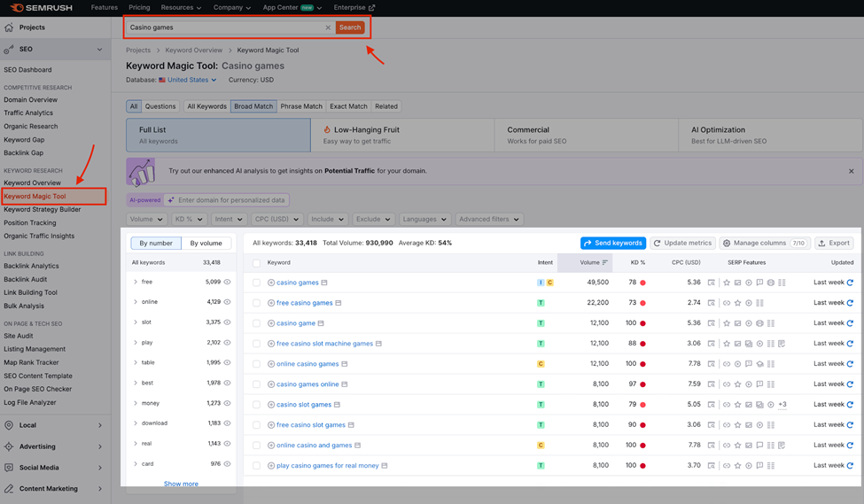Open the CPC (USD) filter dropdown
The height and width of the screenshot is (504, 864).
276,219
